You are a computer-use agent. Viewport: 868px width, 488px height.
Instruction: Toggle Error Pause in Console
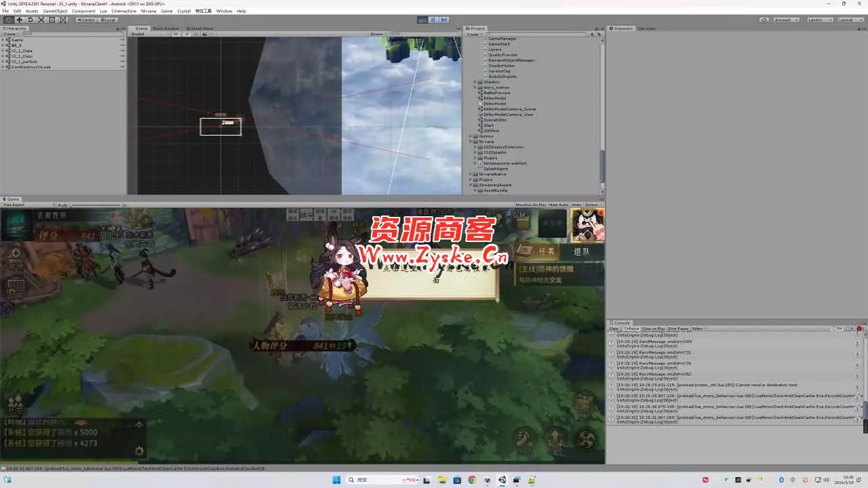[x=678, y=329]
